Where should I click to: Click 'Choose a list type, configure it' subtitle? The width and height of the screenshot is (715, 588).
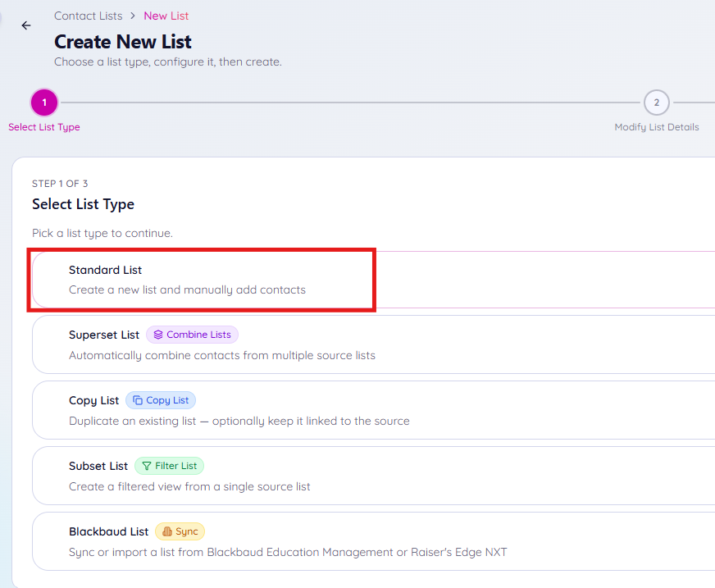[x=168, y=62]
